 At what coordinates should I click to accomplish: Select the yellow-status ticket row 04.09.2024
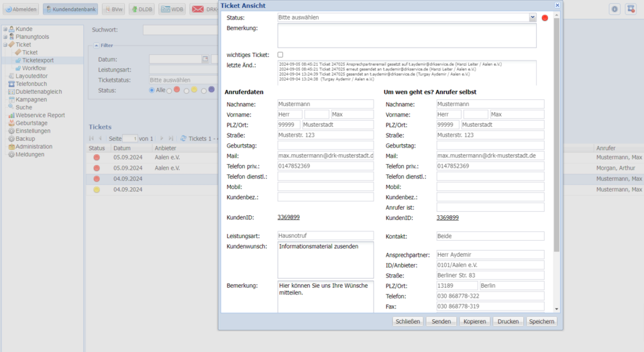tap(152, 190)
